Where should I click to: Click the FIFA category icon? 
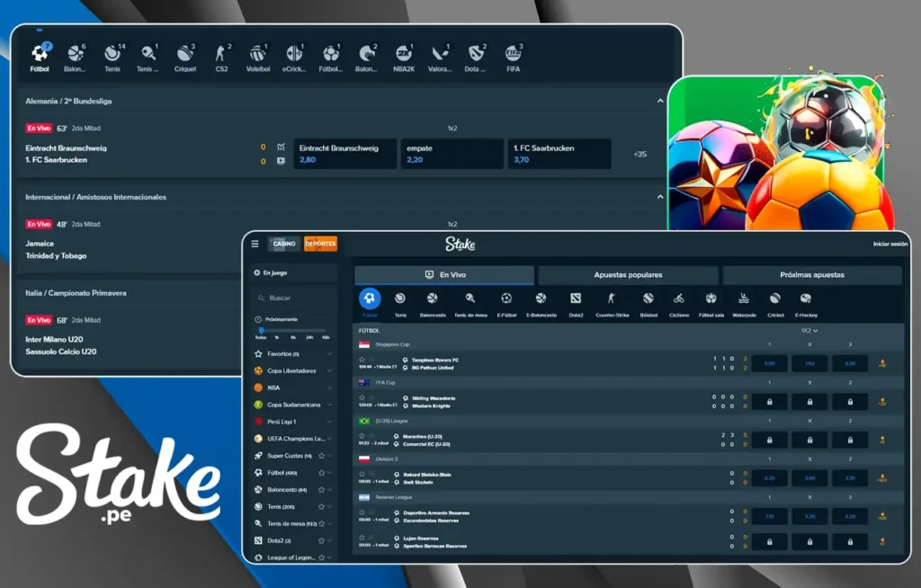click(x=513, y=55)
